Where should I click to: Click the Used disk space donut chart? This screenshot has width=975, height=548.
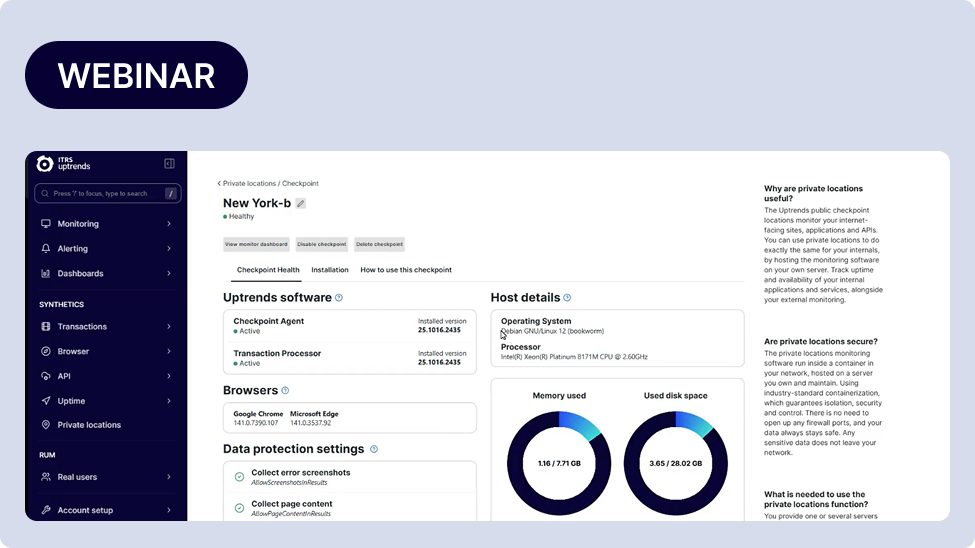tap(676, 463)
